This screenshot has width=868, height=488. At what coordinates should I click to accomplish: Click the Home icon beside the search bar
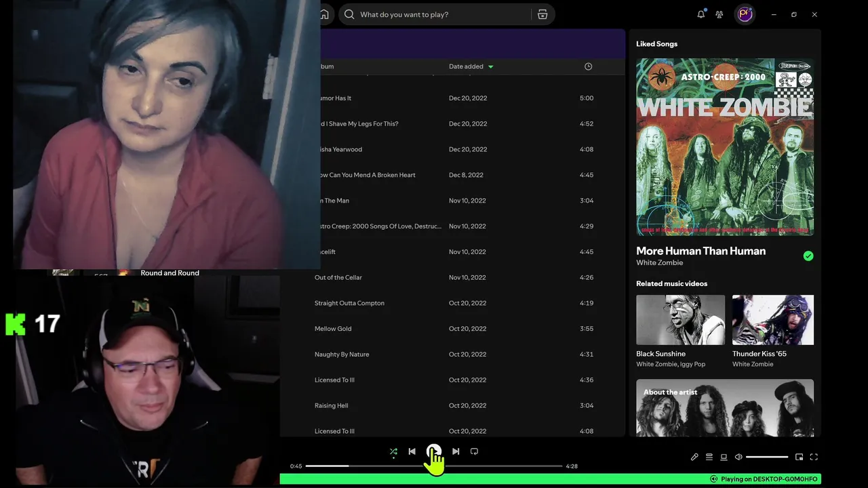[324, 14]
